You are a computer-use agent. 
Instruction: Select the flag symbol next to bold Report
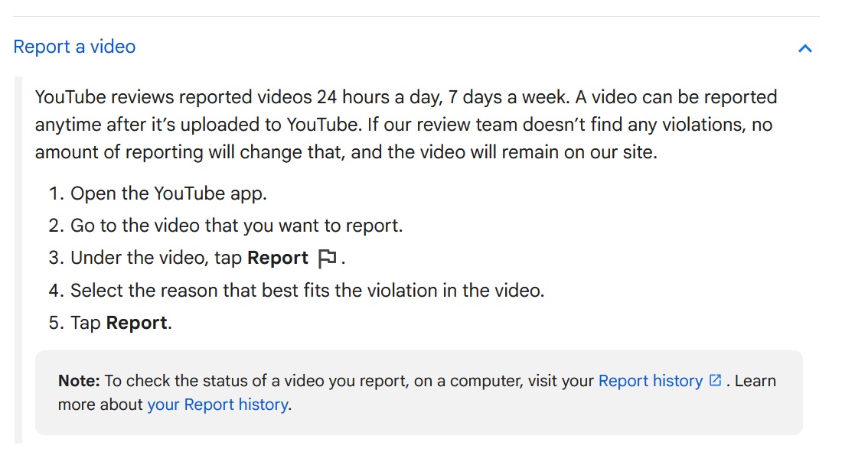(328, 258)
